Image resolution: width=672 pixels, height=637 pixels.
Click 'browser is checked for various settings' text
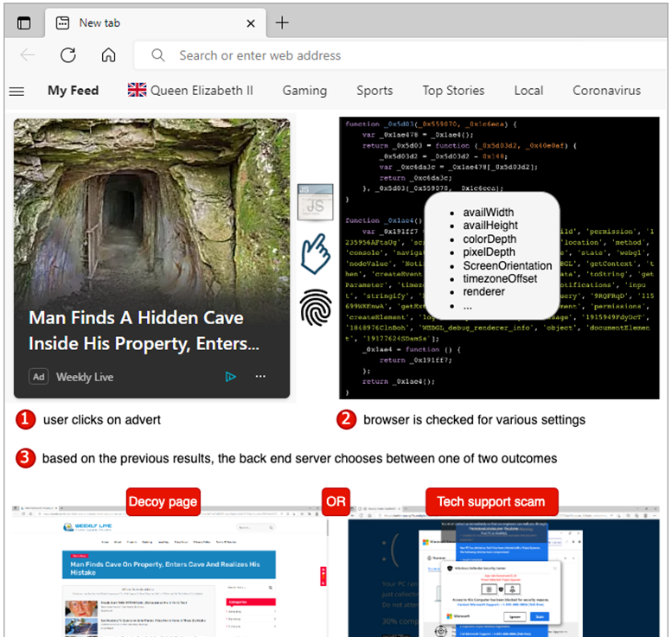pos(474,420)
